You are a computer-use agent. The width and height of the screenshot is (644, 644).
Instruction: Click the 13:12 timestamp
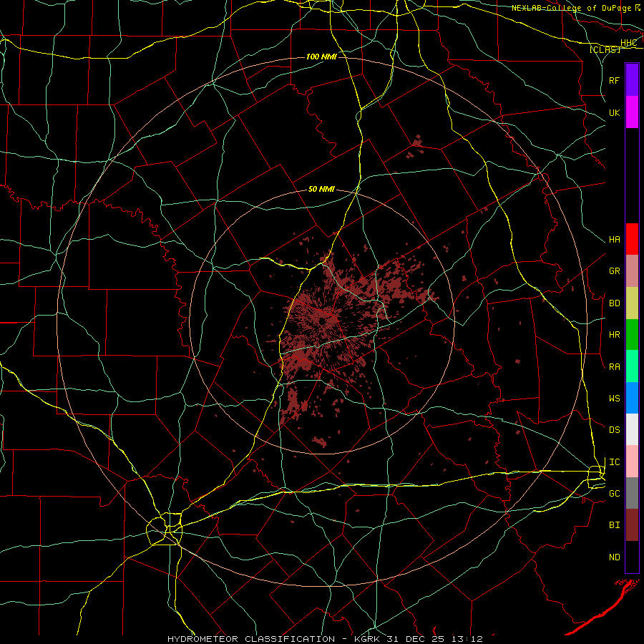click(466, 639)
